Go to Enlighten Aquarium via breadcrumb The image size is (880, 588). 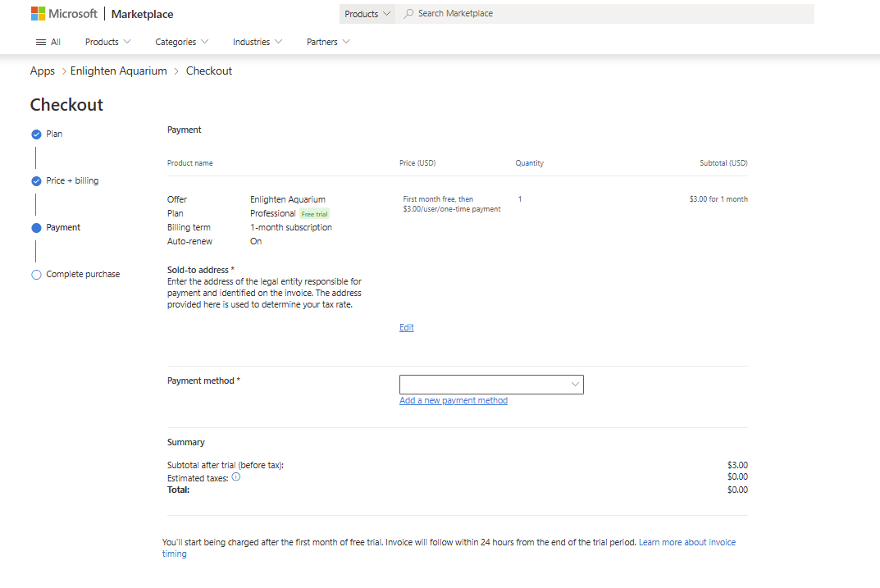(118, 71)
